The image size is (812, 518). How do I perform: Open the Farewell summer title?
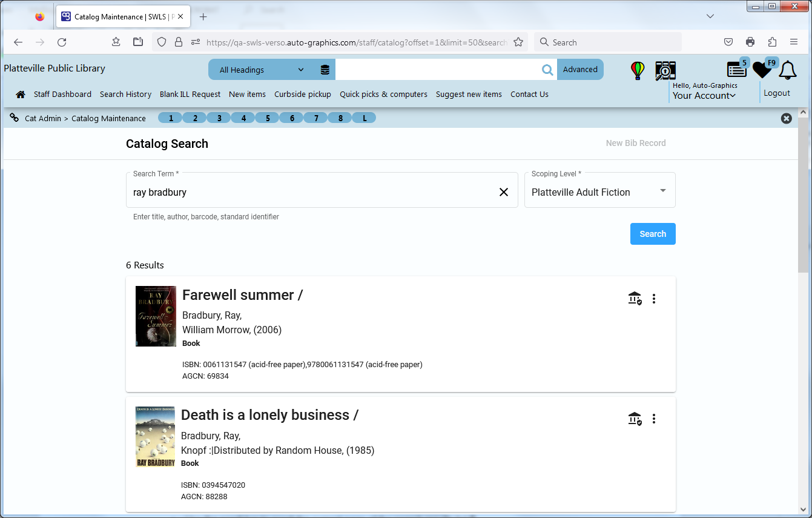242,295
